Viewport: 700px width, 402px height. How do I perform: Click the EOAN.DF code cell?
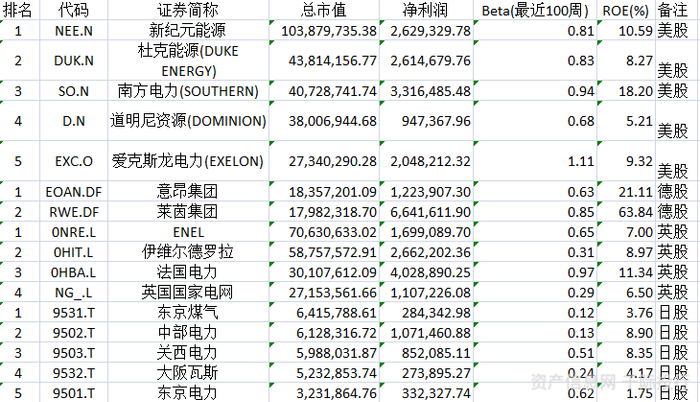(x=74, y=191)
